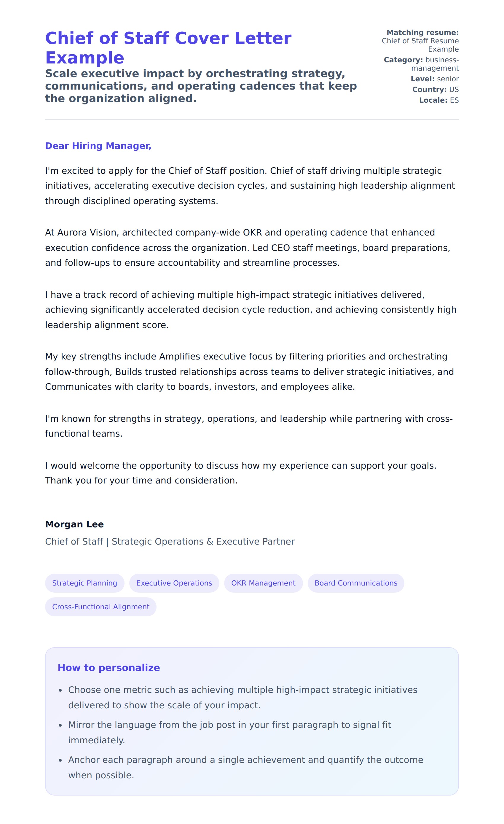Click the Morgan Lee signature name
504x824 pixels.
pos(74,524)
